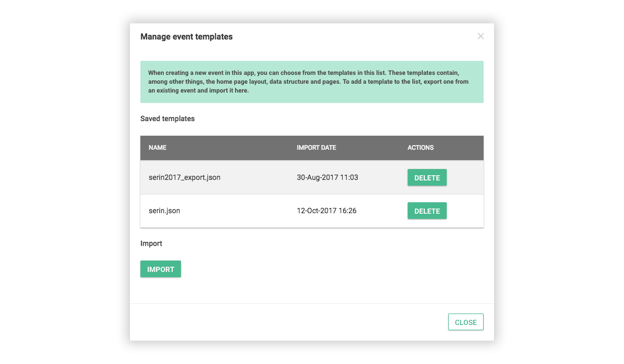Select the serin.json file name
This screenshot has width=624, height=364.
point(164,211)
